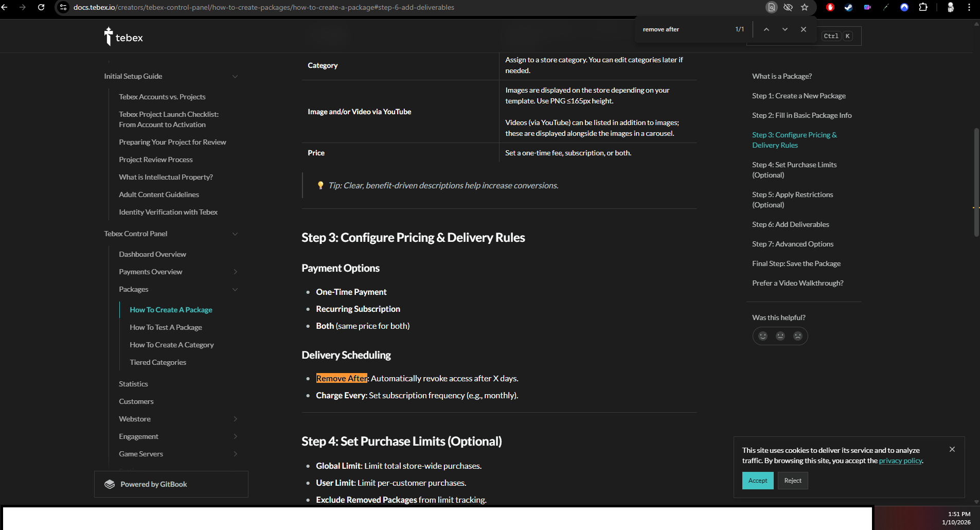
Task: Jump to Final Step: Save the Package
Action: (796, 263)
